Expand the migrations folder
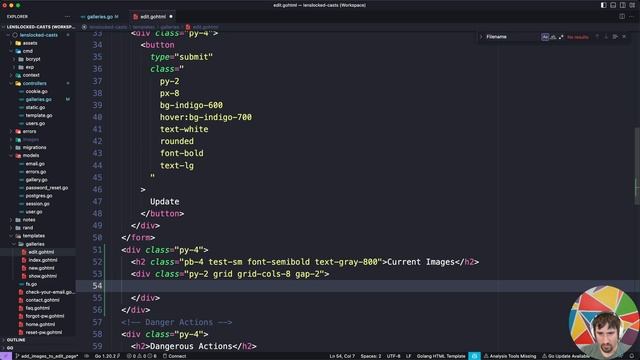 click(x=34, y=148)
